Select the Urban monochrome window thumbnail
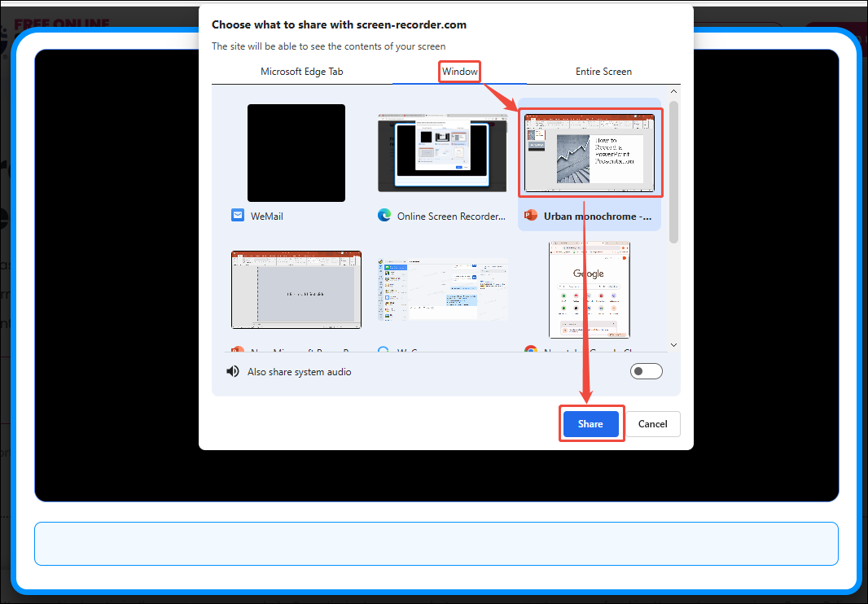The image size is (868, 604). click(x=590, y=153)
